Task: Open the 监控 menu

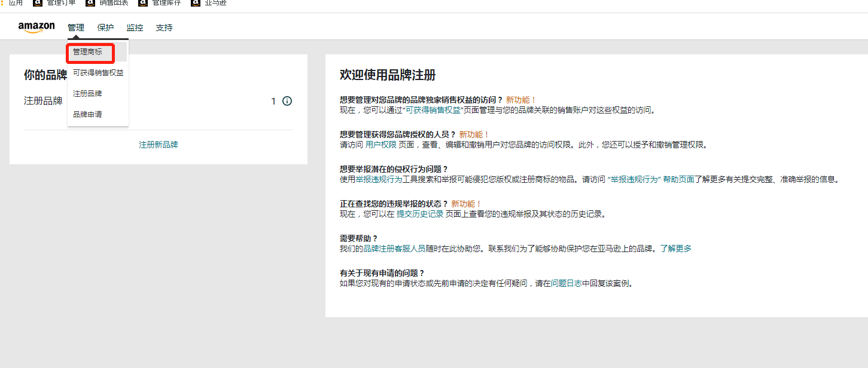Action: [135, 27]
